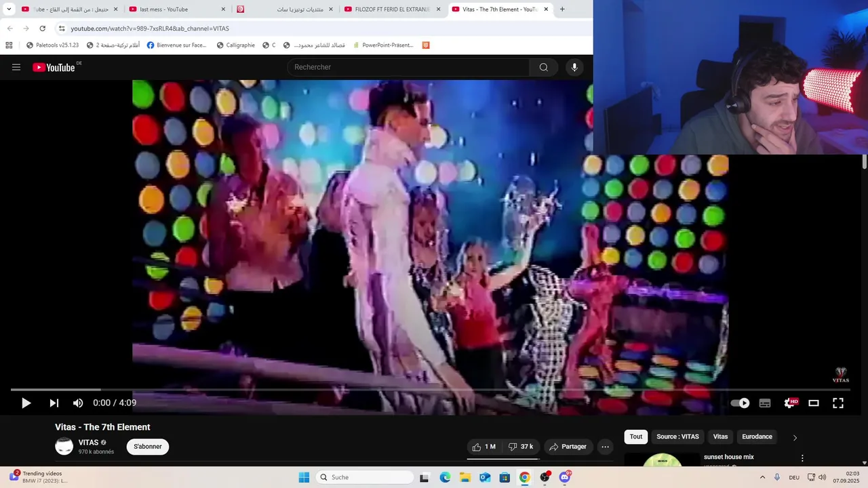Share the video via Partager

568,447
